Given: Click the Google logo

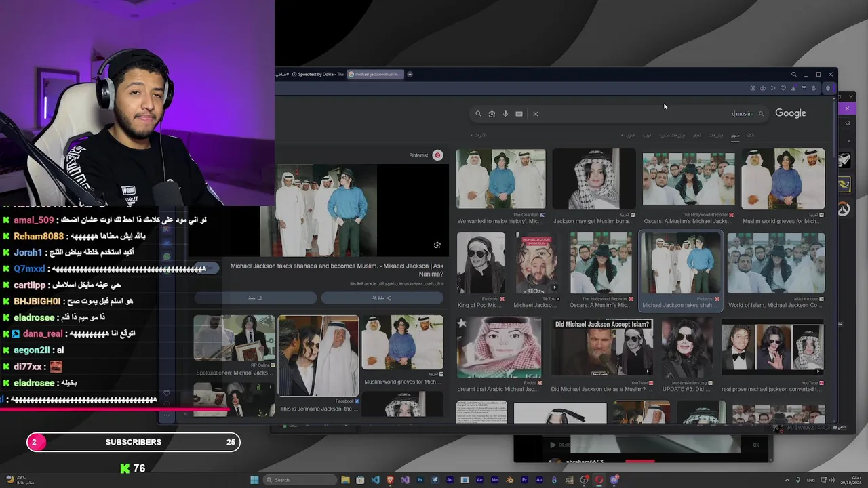Looking at the screenshot, I should coord(791,113).
